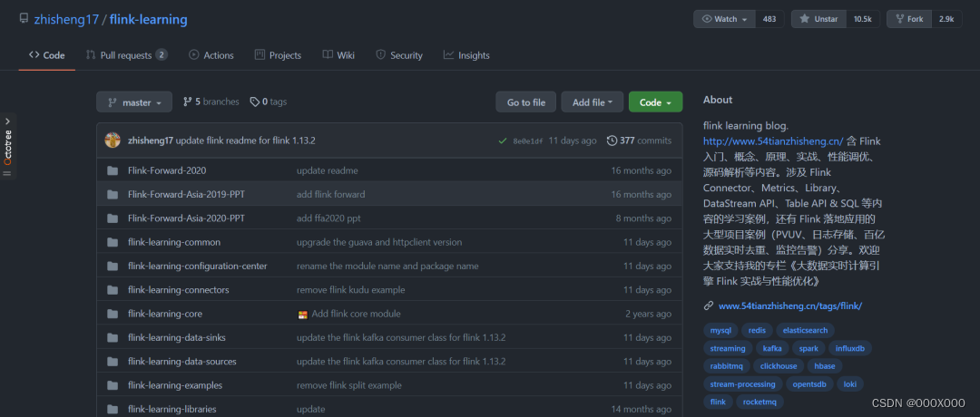
Task: Click the Unstar button
Action: 819,19
